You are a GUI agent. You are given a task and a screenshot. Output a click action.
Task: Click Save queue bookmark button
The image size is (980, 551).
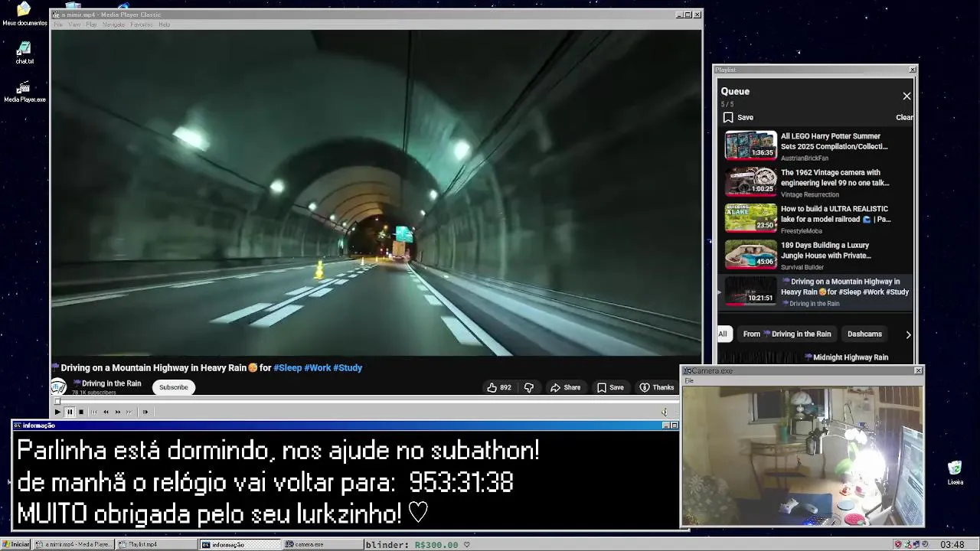[x=739, y=117]
